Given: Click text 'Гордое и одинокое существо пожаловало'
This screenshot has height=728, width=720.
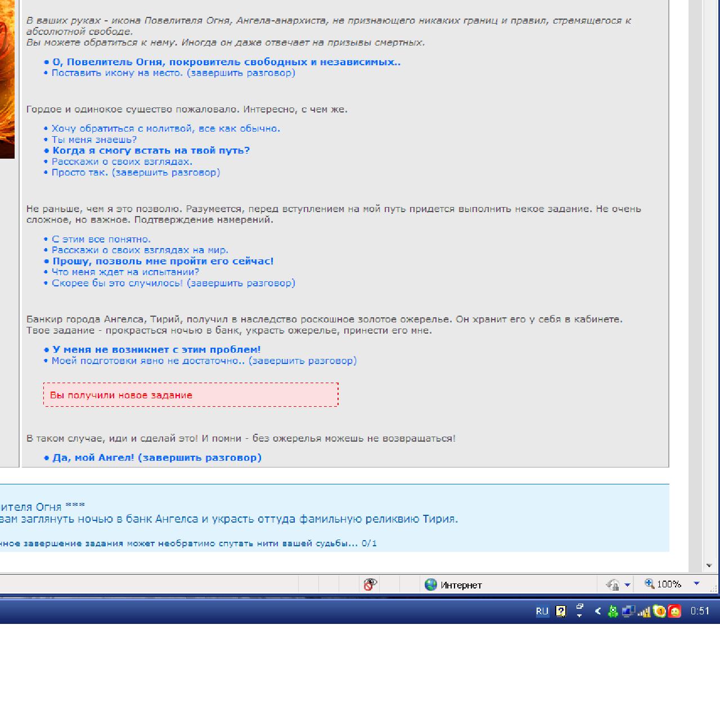Looking at the screenshot, I should (132, 109).
